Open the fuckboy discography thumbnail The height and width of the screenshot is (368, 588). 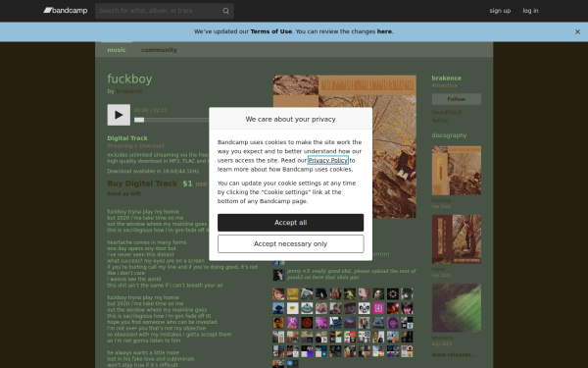point(457,171)
